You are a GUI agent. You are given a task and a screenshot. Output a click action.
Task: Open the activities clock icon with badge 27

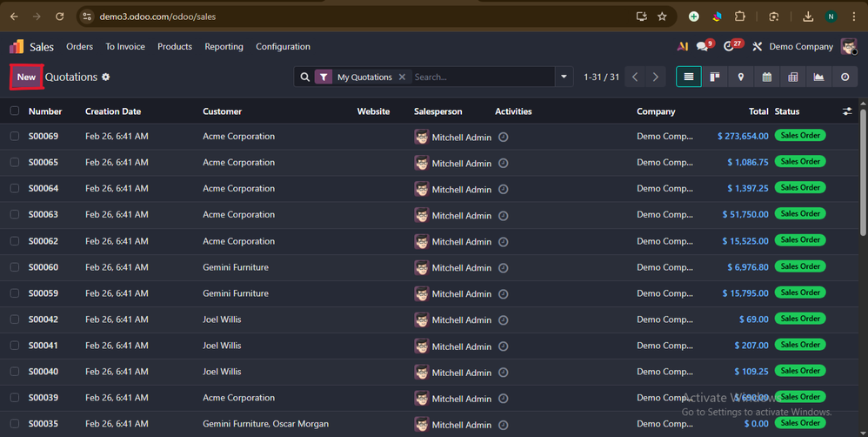(x=729, y=46)
